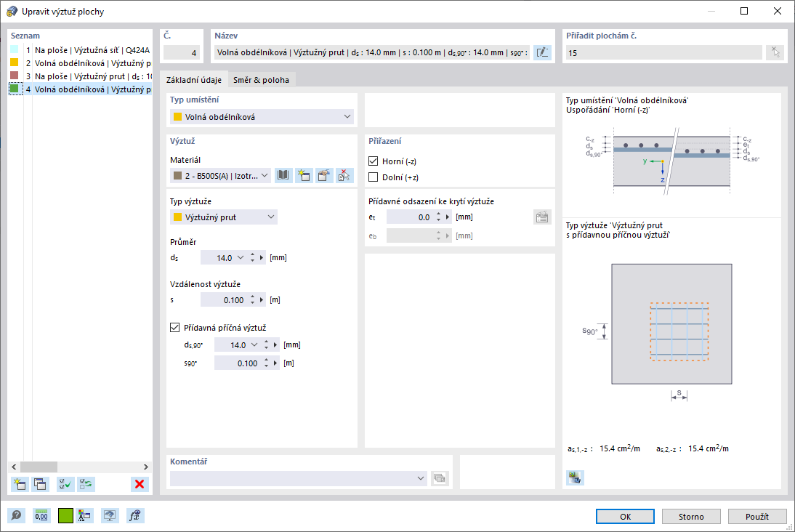Screen dimensions: 795x532
Task: Open material dropdown 2 - B500S(A)
Action: point(221,175)
